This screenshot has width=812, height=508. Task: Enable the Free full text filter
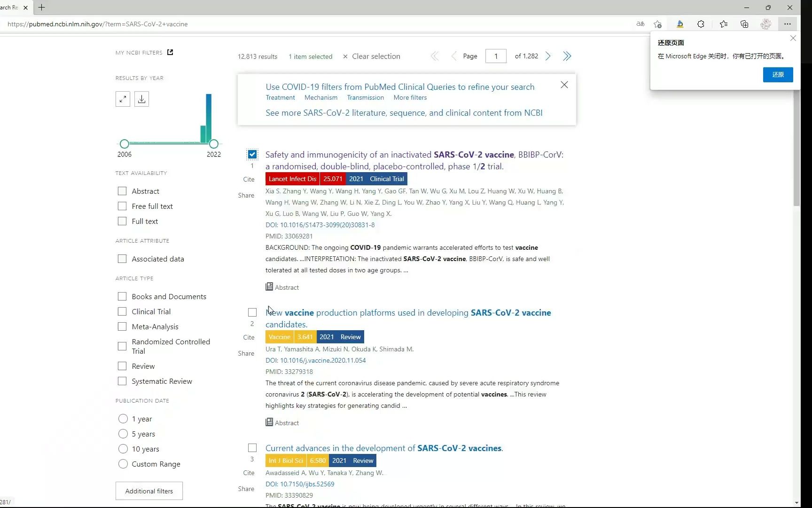tap(122, 206)
